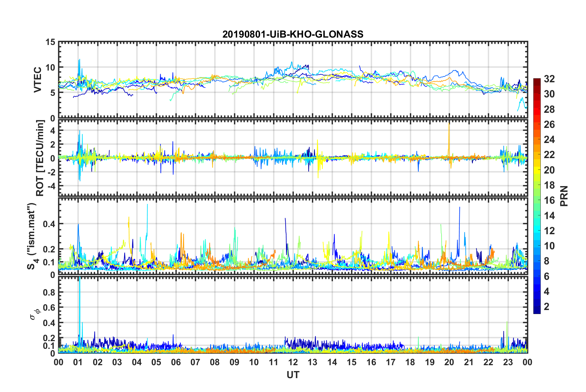Click the plot title 20190801-UiB-KHO-GLONASS
Screen dimensions: 586x392
coord(293,34)
